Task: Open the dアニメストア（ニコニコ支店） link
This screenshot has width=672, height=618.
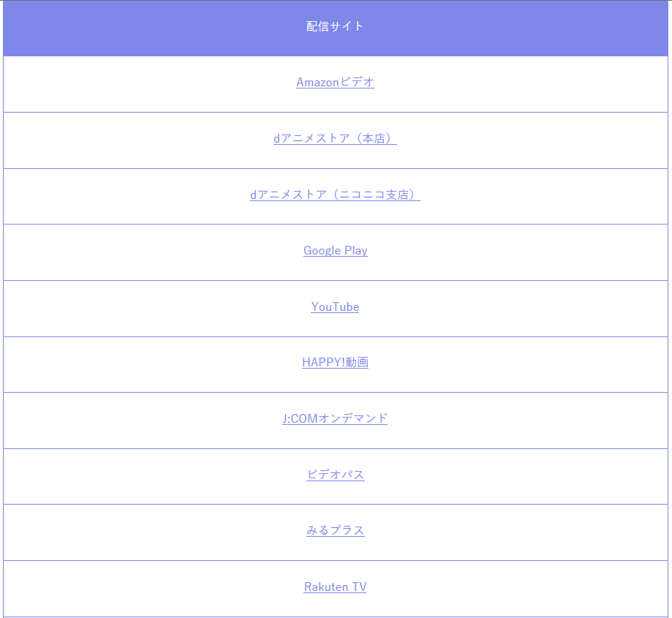Action: point(335,194)
